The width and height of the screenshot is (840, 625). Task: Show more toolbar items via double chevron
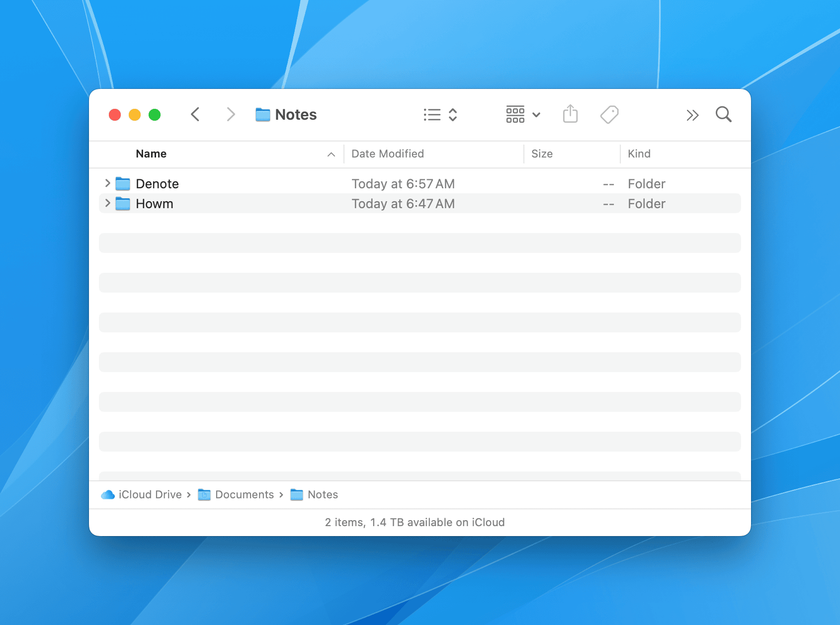click(x=692, y=115)
